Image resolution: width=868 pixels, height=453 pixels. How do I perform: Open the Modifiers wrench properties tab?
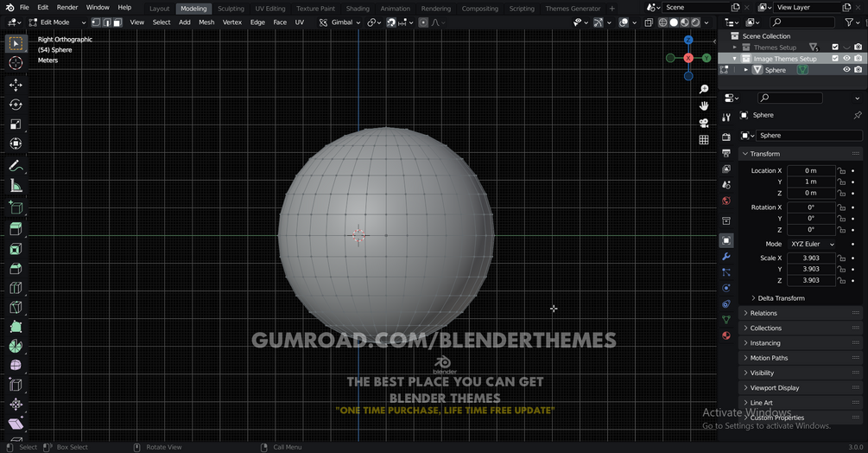click(x=726, y=257)
